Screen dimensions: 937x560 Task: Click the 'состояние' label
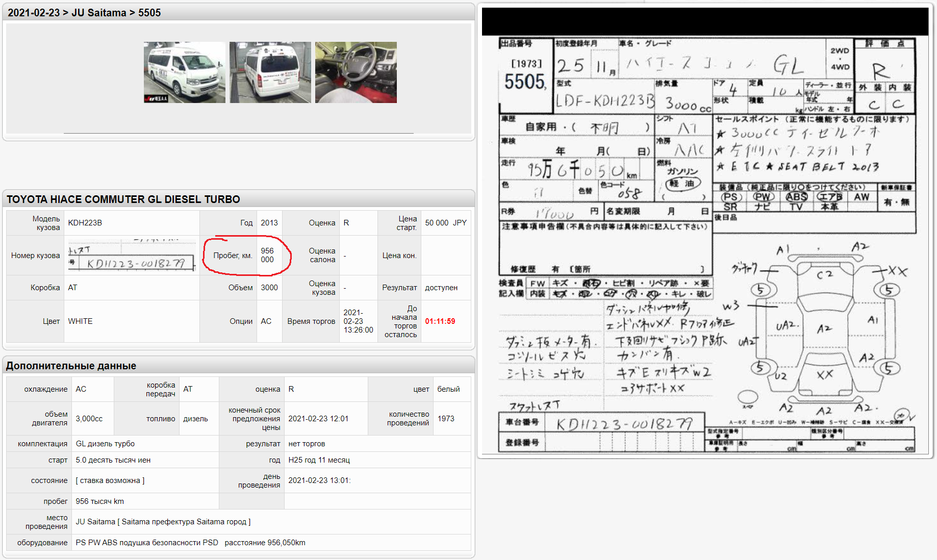pos(49,480)
